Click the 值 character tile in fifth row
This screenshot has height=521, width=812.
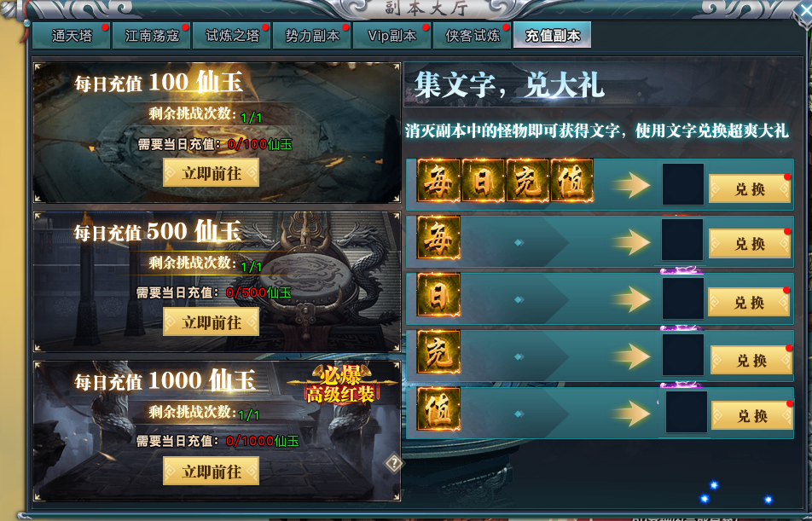click(x=438, y=409)
